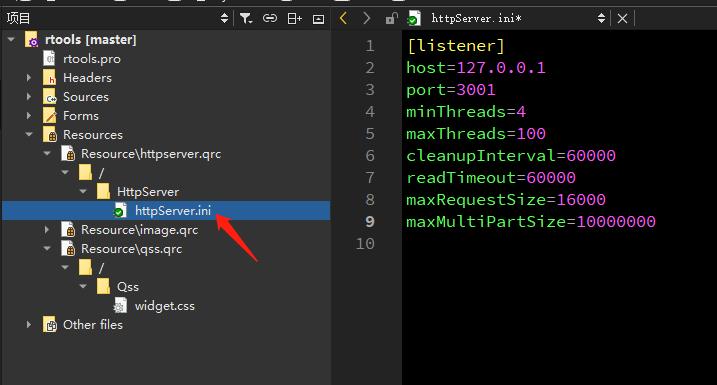Screen dimensions: 717x385
Task: Collapse Resource\httpserver.qrc node
Action: point(47,154)
